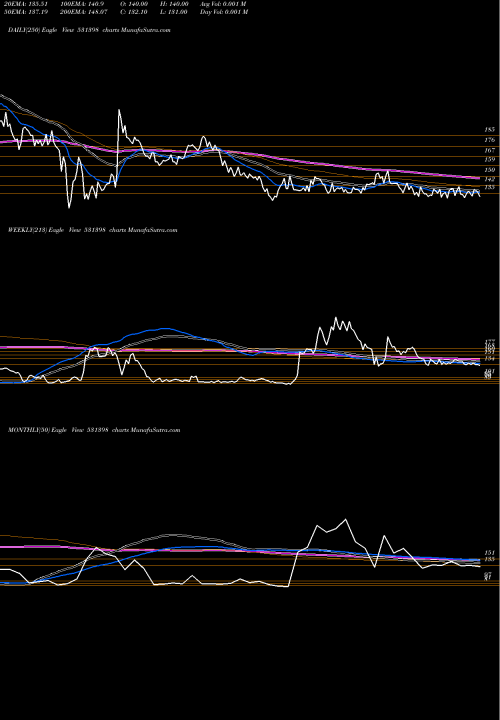Click the 185 price level label on daily chart
The height and width of the screenshot is (720, 500).
(x=489, y=130)
